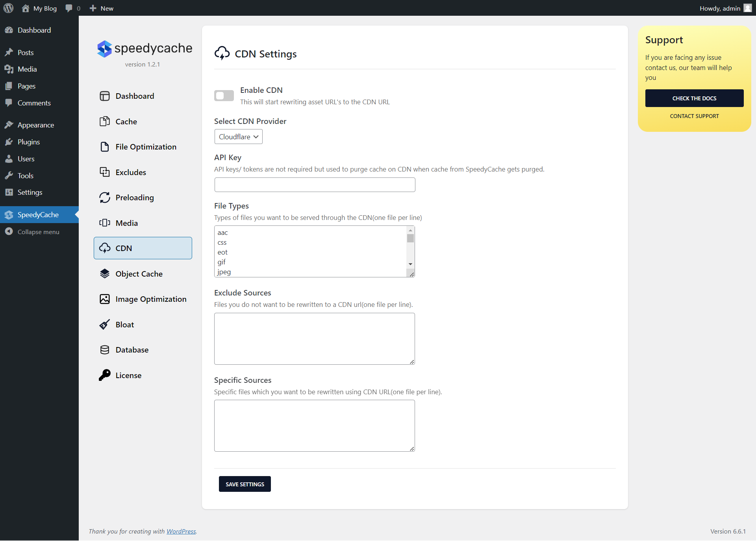Image resolution: width=756 pixels, height=541 pixels.
Task: Click the Appearance brush icon
Action: click(9, 125)
